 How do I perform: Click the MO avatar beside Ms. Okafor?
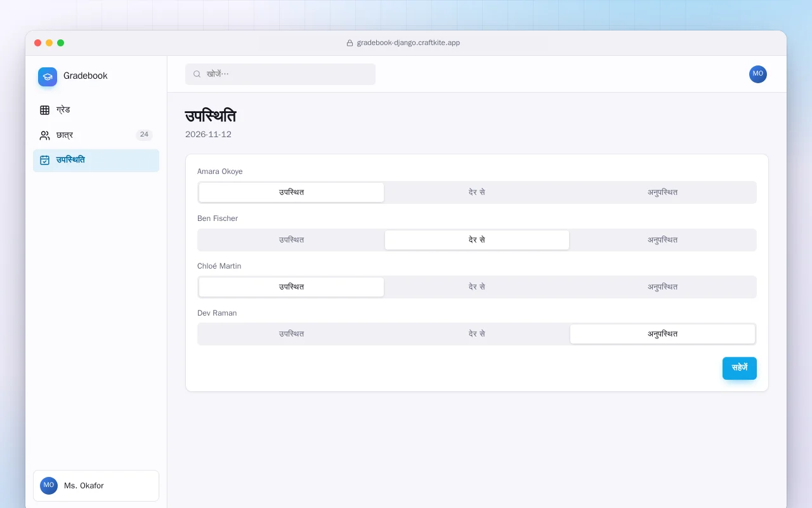coord(49,486)
